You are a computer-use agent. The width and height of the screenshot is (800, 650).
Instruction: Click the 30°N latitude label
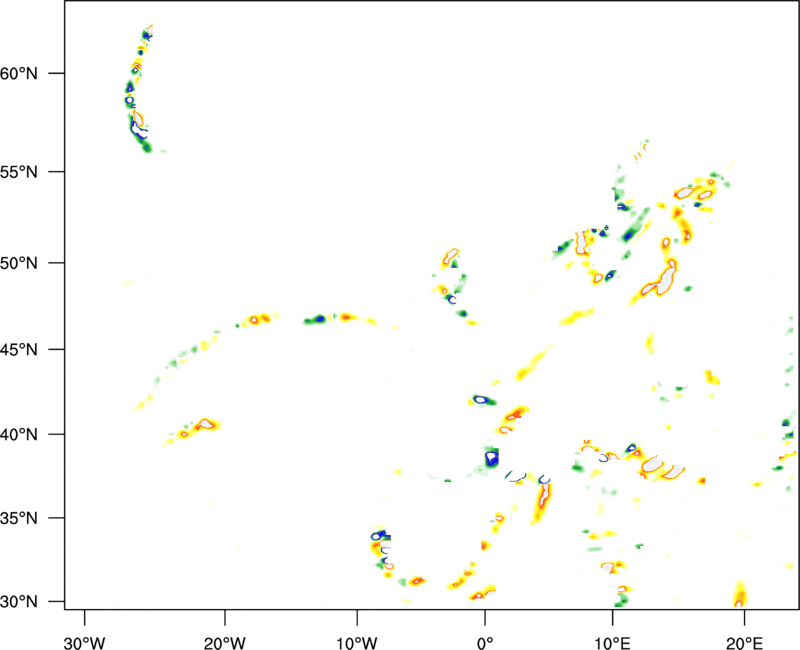[19, 602]
